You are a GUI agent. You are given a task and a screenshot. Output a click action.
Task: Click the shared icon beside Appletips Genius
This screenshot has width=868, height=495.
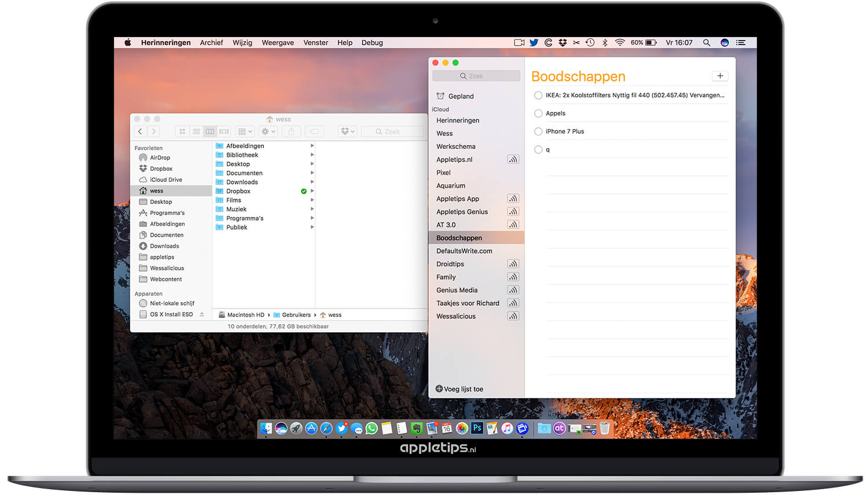tap(513, 211)
